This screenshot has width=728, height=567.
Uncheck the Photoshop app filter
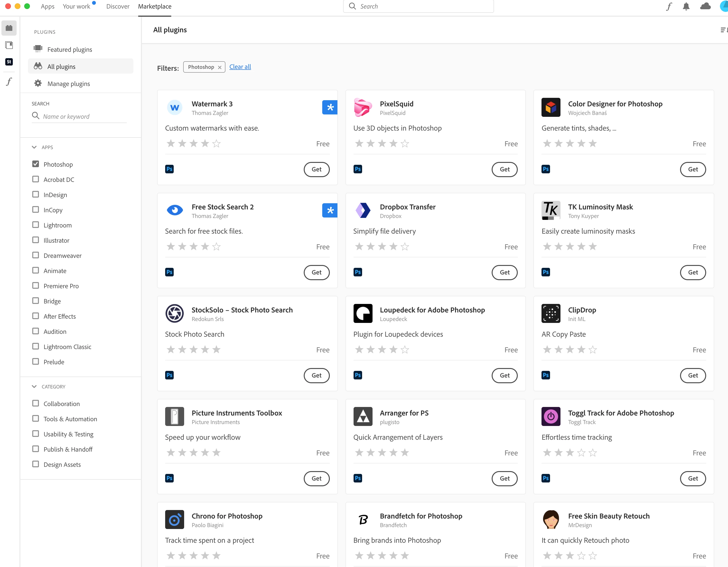(36, 164)
